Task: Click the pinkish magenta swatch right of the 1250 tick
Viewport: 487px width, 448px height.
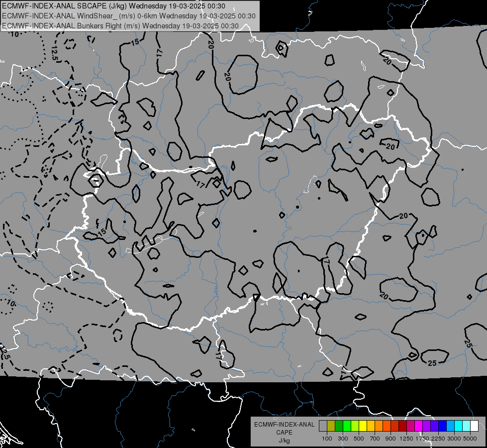Action: click(x=410, y=426)
